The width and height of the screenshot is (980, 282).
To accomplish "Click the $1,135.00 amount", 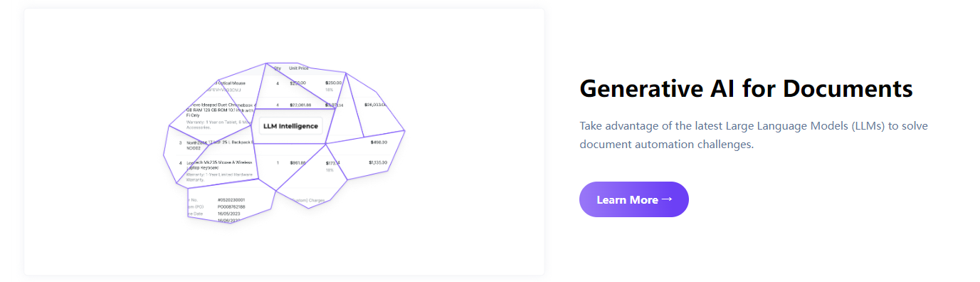I will (378, 162).
